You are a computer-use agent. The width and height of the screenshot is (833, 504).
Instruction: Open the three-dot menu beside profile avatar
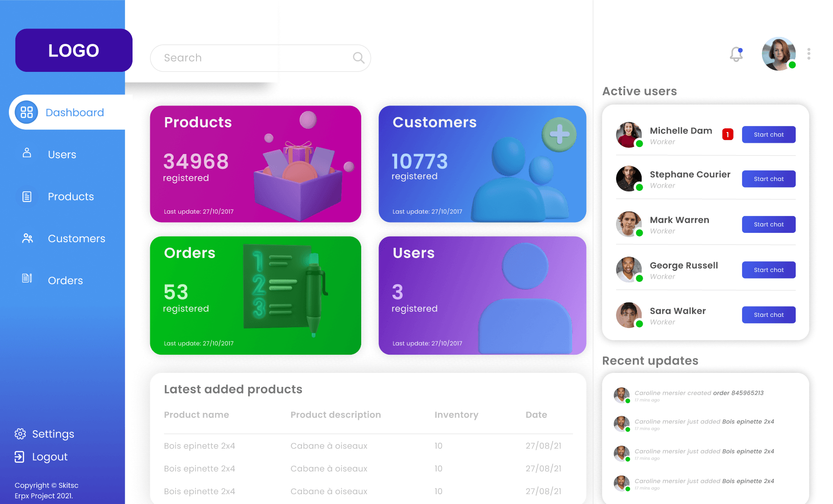[x=809, y=54]
